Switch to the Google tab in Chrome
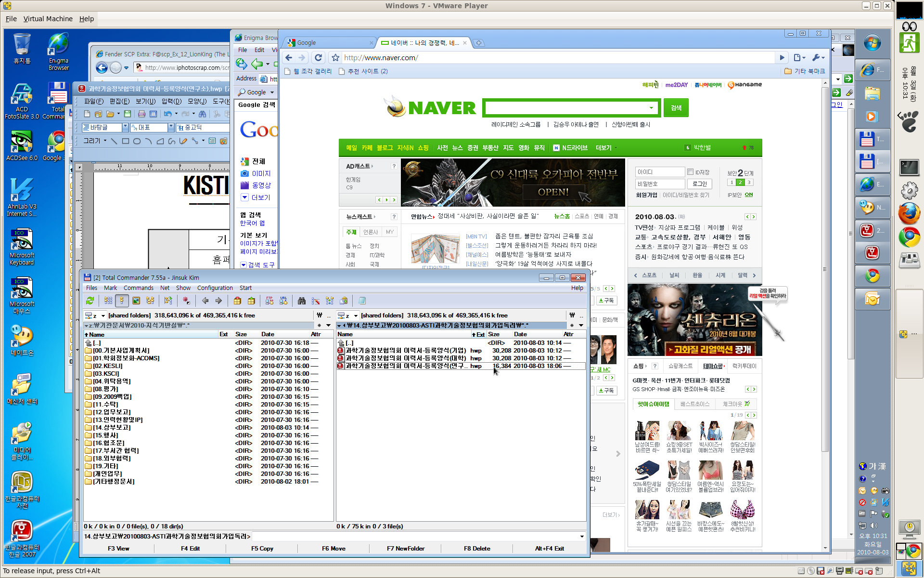 tap(330, 43)
